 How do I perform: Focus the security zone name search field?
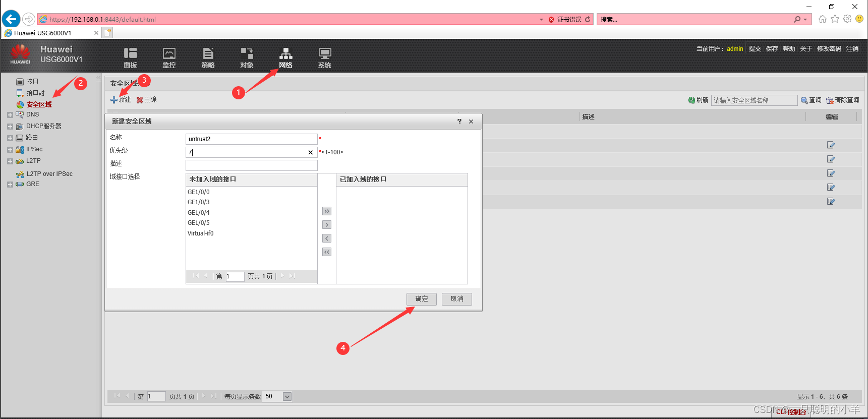(x=754, y=100)
